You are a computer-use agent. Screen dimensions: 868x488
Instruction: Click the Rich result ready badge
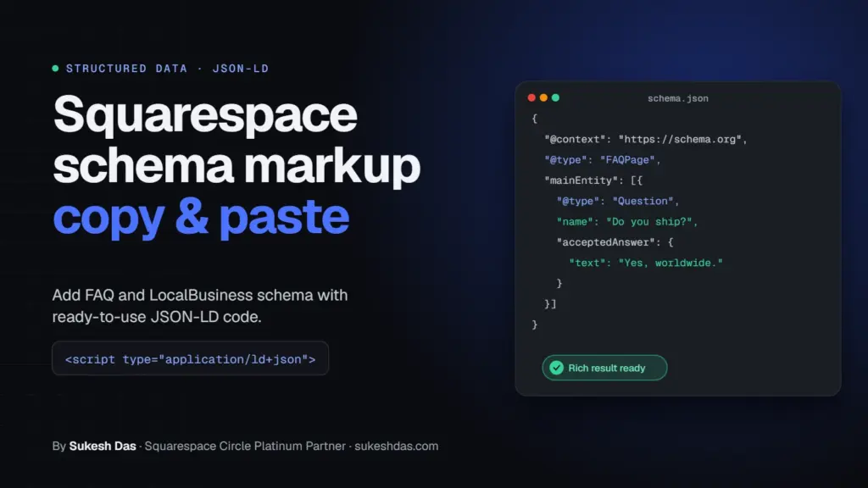click(604, 368)
